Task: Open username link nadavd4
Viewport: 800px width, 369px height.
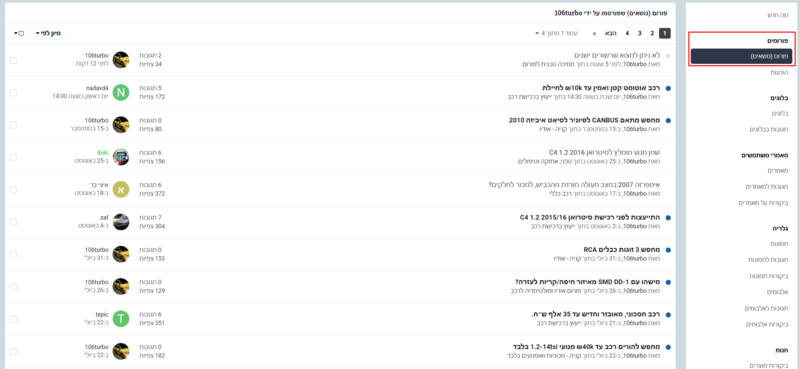Action: 97,88
